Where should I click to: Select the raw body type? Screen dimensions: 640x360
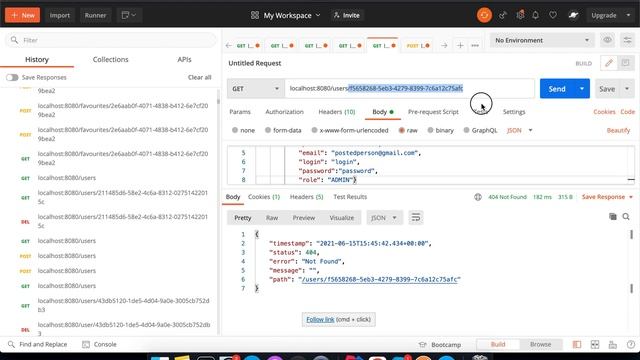click(408, 130)
